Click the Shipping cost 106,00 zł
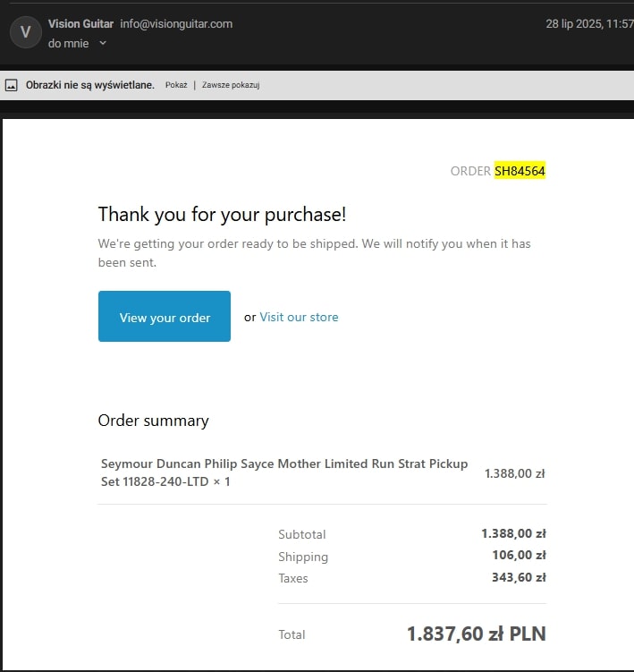This screenshot has width=634, height=672. point(520,555)
